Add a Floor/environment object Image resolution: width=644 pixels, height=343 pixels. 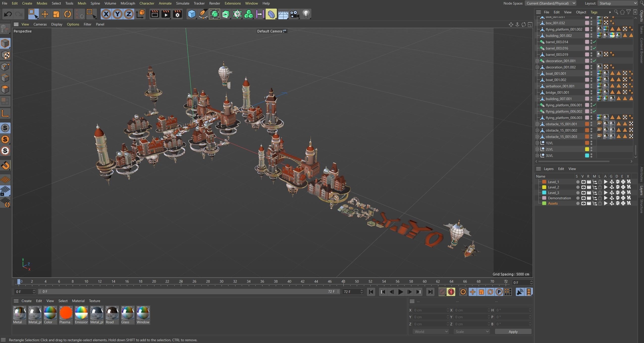pyautogui.click(x=283, y=14)
